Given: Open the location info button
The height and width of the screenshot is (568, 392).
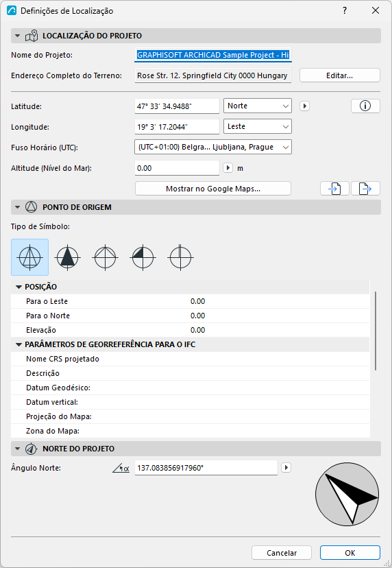Looking at the screenshot, I should tap(365, 106).
